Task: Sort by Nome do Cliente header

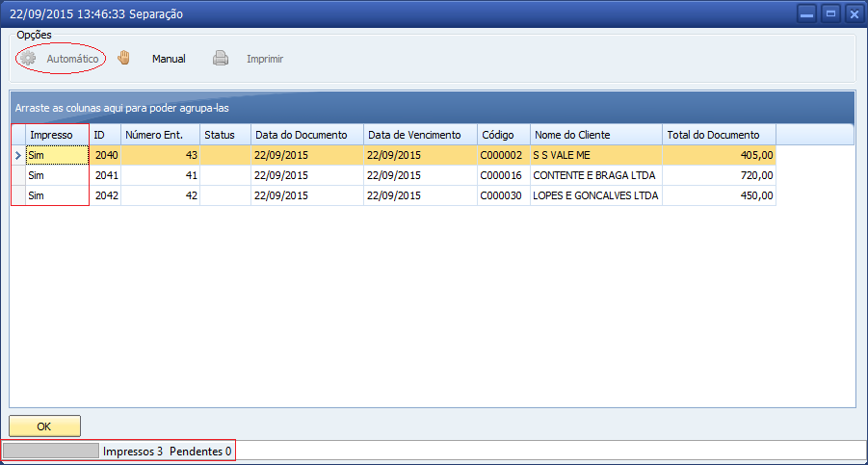Action: [596, 135]
